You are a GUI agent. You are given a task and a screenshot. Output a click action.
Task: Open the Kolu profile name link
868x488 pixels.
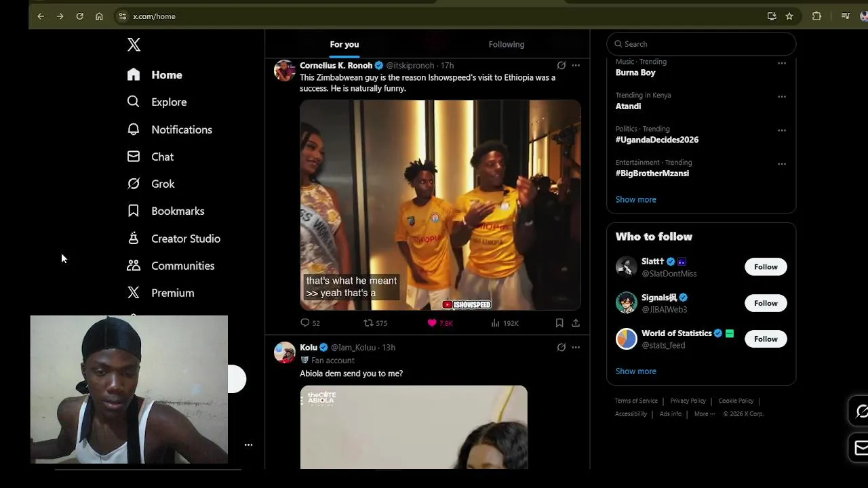coord(309,348)
